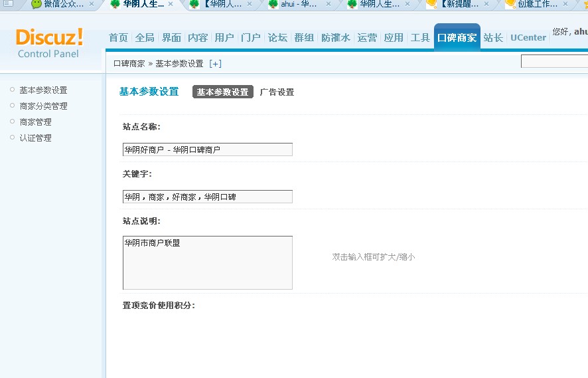Viewport: 588px width, 378px height.
Task: Click the bell favicon on 【新提醒 tab
Action: point(432,4)
